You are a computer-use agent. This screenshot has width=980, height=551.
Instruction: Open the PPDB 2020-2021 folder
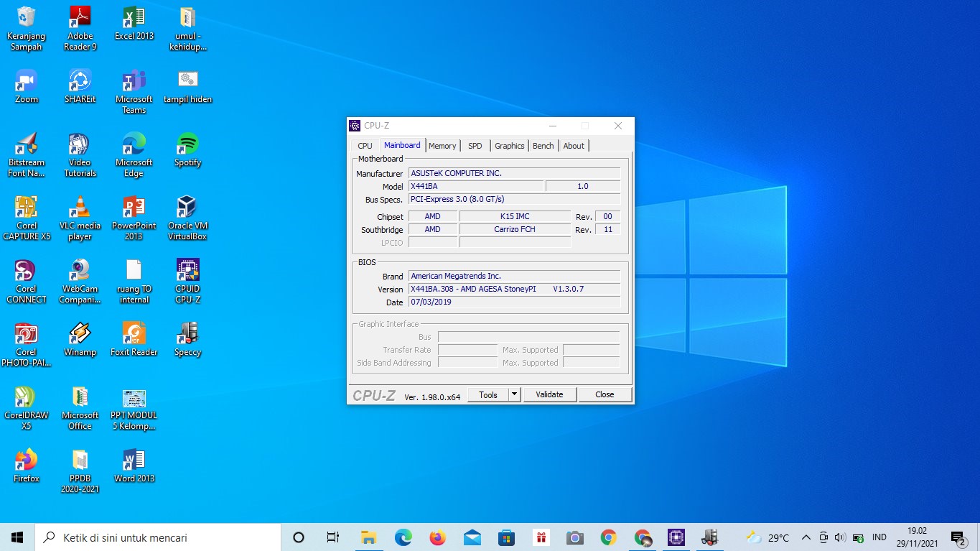click(x=80, y=471)
